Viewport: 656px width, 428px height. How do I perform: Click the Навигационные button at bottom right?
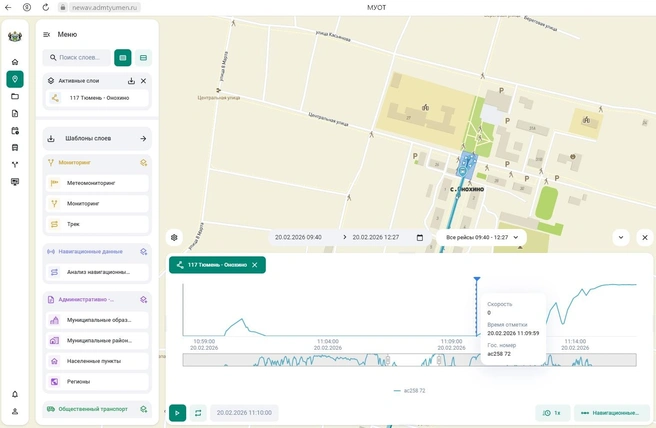(612, 413)
